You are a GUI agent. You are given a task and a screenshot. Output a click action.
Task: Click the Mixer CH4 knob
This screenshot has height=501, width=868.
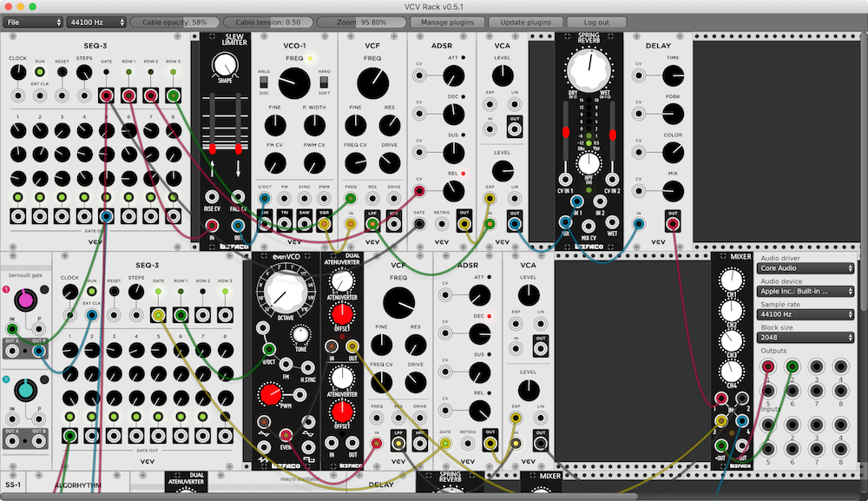coord(731,372)
